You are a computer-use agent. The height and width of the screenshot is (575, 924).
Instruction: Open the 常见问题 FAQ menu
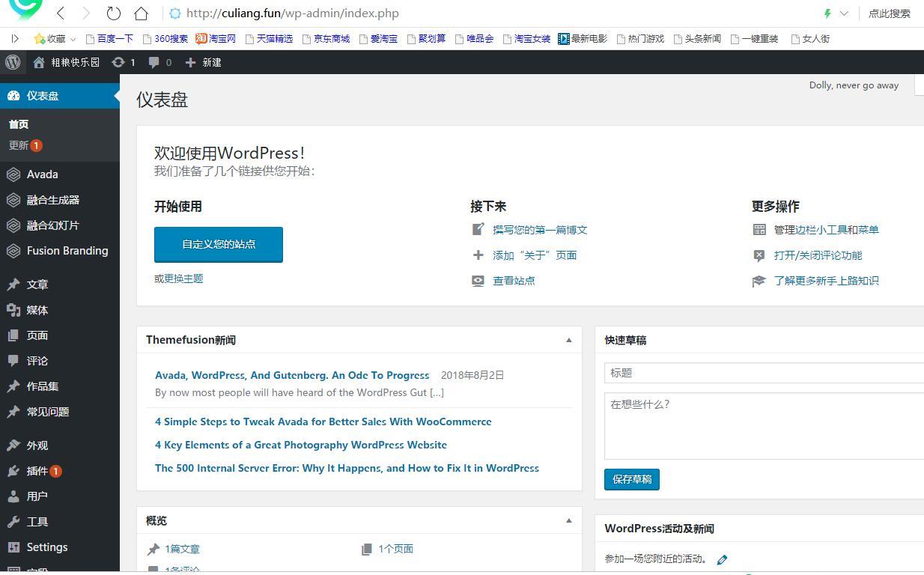pyautogui.click(x=60, y=412)
